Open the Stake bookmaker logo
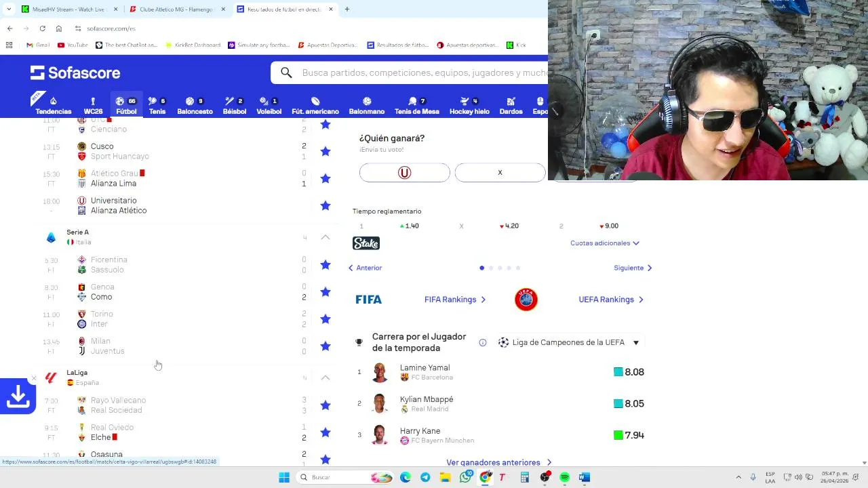 click(366, 243)
